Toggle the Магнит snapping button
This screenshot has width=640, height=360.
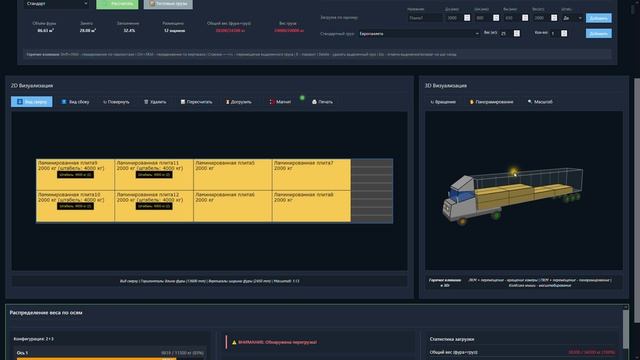point(280,102)
